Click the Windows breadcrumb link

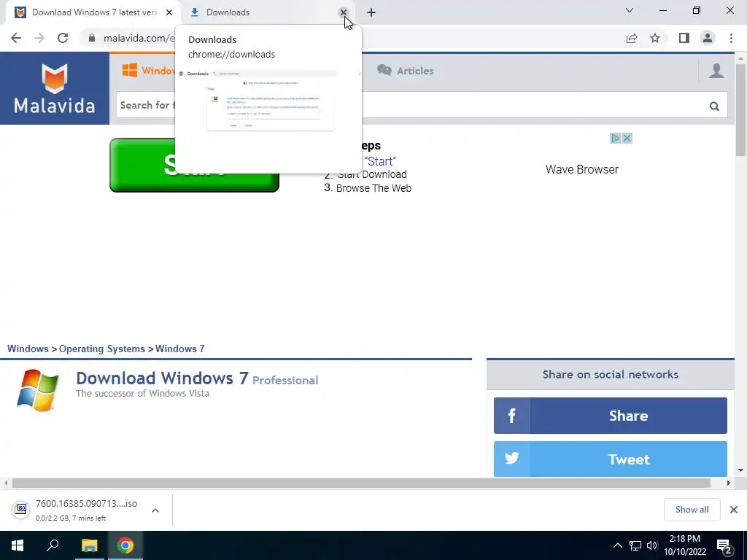[28, 349]
